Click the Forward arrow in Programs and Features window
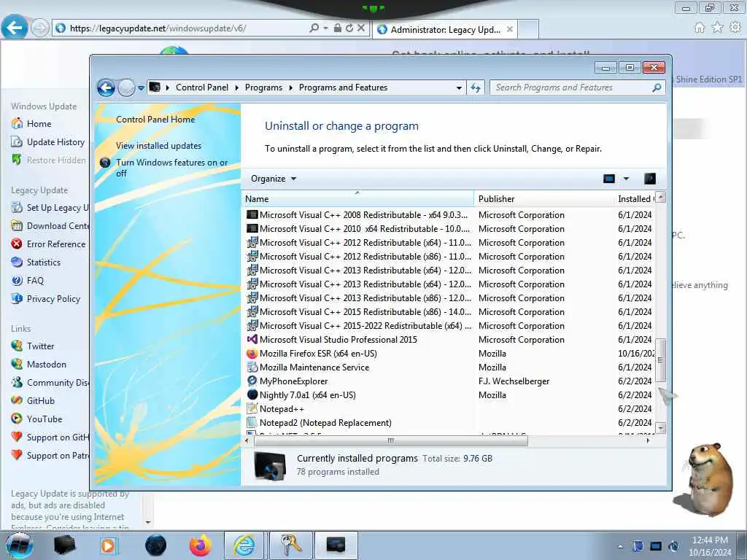 (x=126, y=87)
